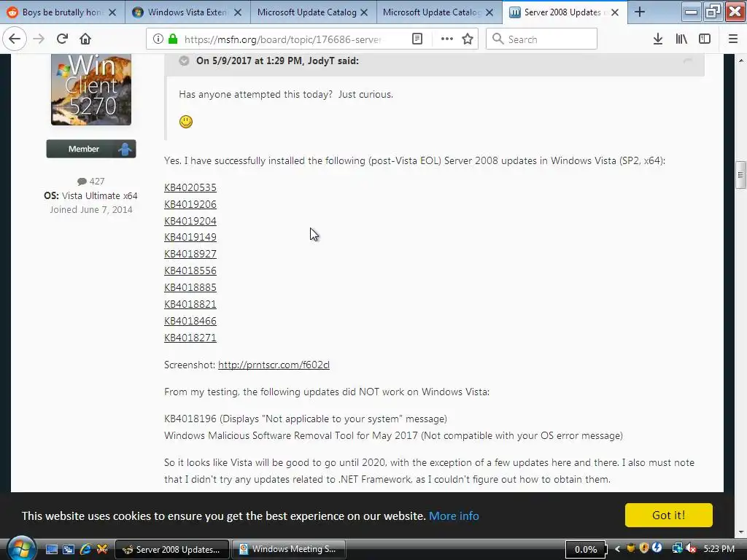
Task: Show the browser sidebar
Action: 705,39
